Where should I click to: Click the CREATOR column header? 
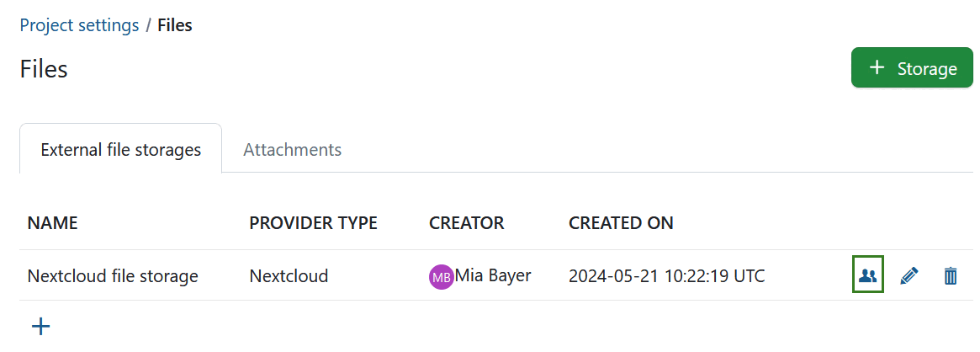point(466,223)
